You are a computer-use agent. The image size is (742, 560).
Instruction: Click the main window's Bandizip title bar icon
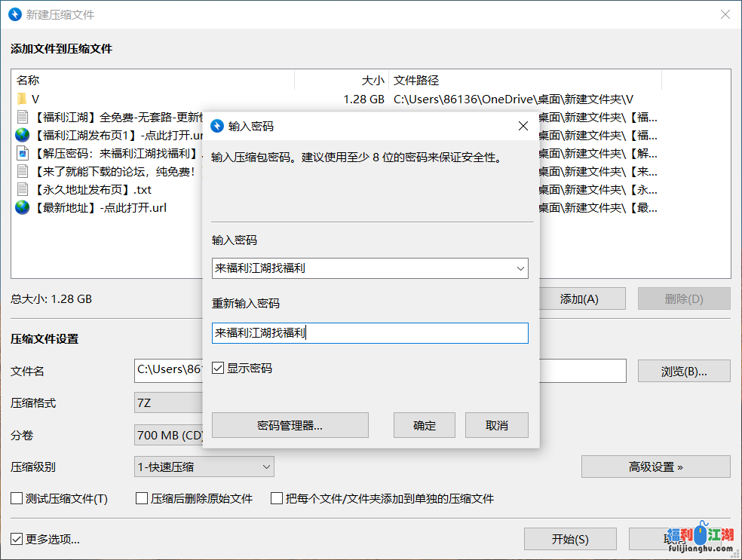coord(14,14)
